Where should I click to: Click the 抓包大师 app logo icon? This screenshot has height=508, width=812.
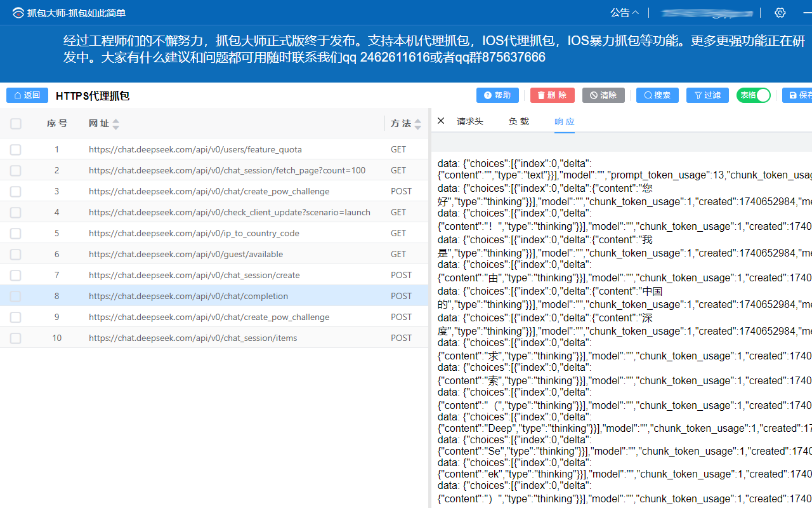[x=18, y=13]
